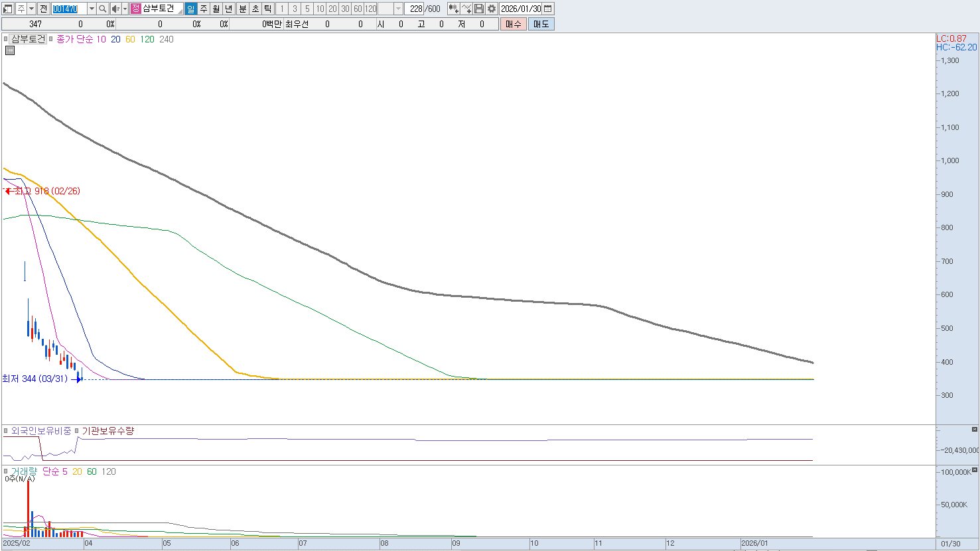Click the add indicator line icon
This screenshot has height=551, width=980.
466,9
